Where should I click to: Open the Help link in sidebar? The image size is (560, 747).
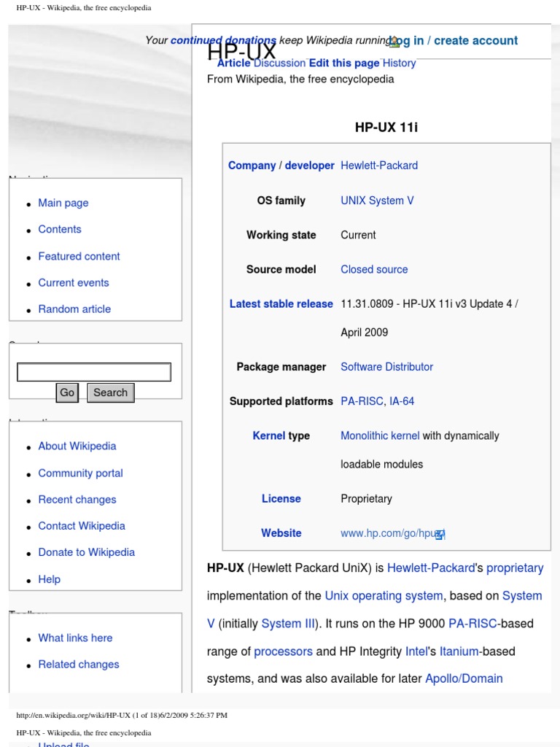(x=49, y=579)
